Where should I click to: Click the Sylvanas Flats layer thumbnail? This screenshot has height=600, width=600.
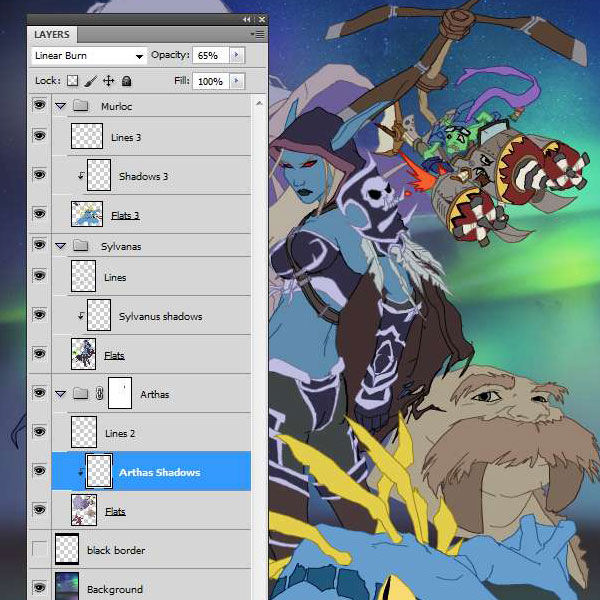click(83, 354)
